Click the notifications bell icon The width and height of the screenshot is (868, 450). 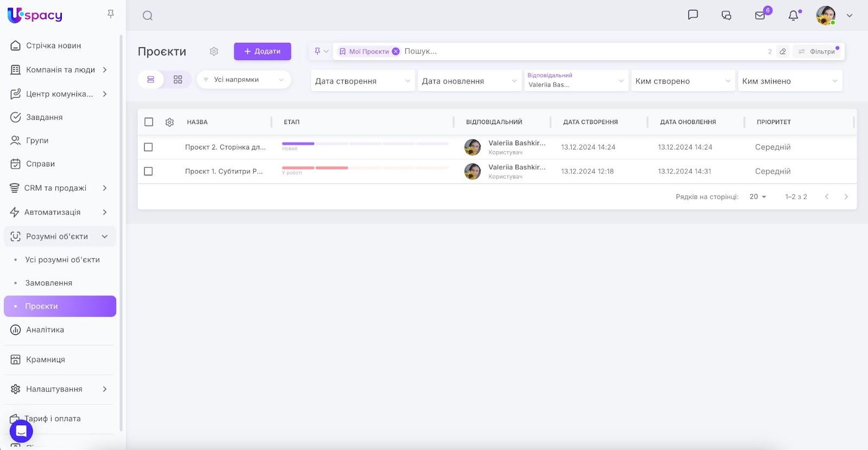pos(793,16)
